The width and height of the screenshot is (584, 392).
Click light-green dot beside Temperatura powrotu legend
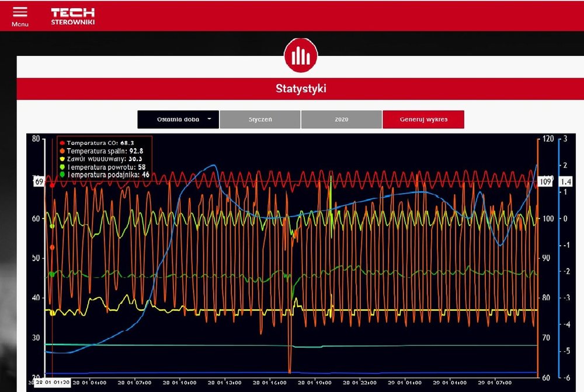coord(62,167)
